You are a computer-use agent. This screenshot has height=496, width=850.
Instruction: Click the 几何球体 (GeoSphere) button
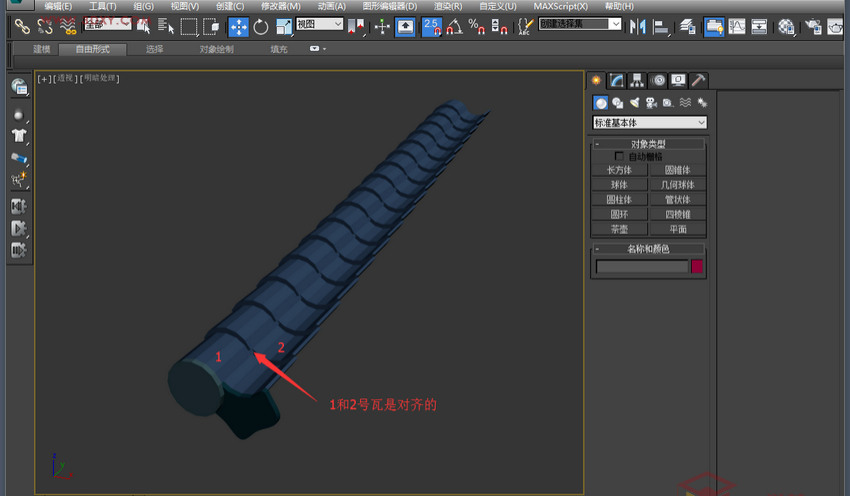pos(678,185)
